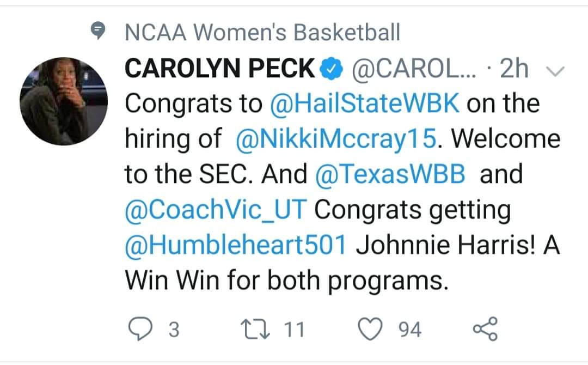This screenshot has width=588, height=365.
Task: Click the like count 94
Action: [410, 330]
